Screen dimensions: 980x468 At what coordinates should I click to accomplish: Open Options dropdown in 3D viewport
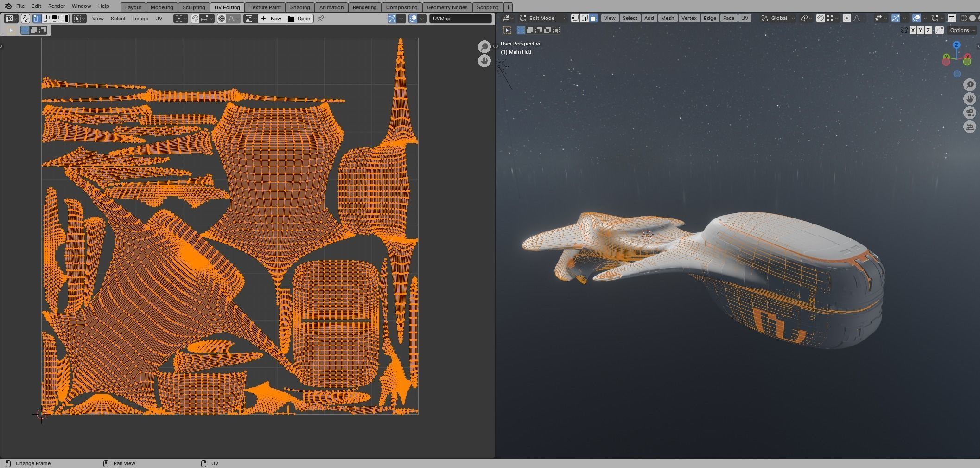coord(962,30)
